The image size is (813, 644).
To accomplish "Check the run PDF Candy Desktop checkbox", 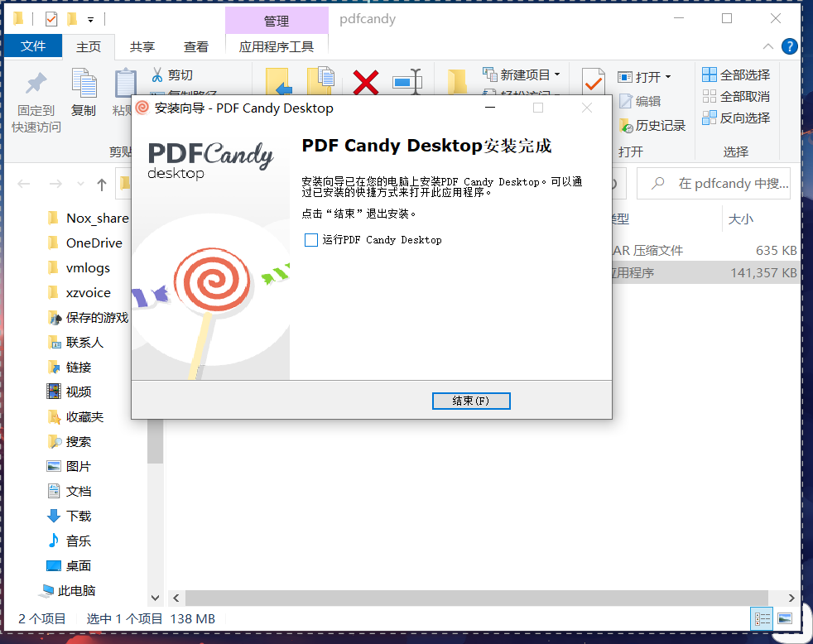I will [311, 240].
